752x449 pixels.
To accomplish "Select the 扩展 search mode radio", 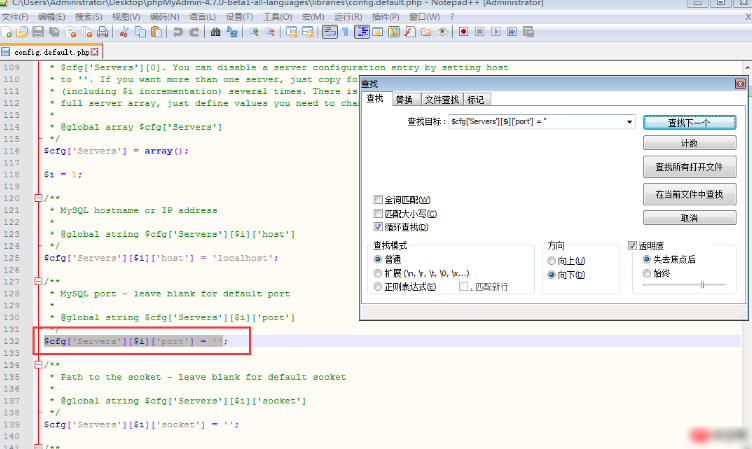I will click(x=378, y=273).
